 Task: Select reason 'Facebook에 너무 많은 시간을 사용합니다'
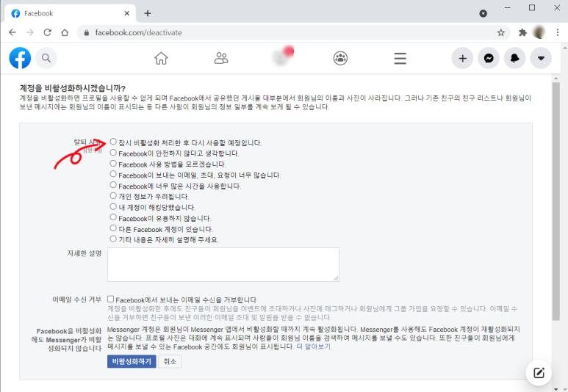[113, 185]
